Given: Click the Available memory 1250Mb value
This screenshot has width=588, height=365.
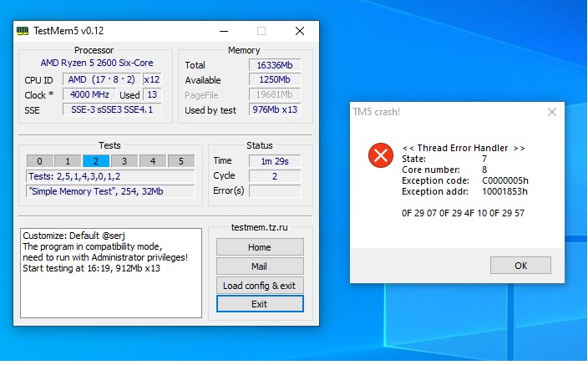Looking at the screenshot, I should click(275, 79).
